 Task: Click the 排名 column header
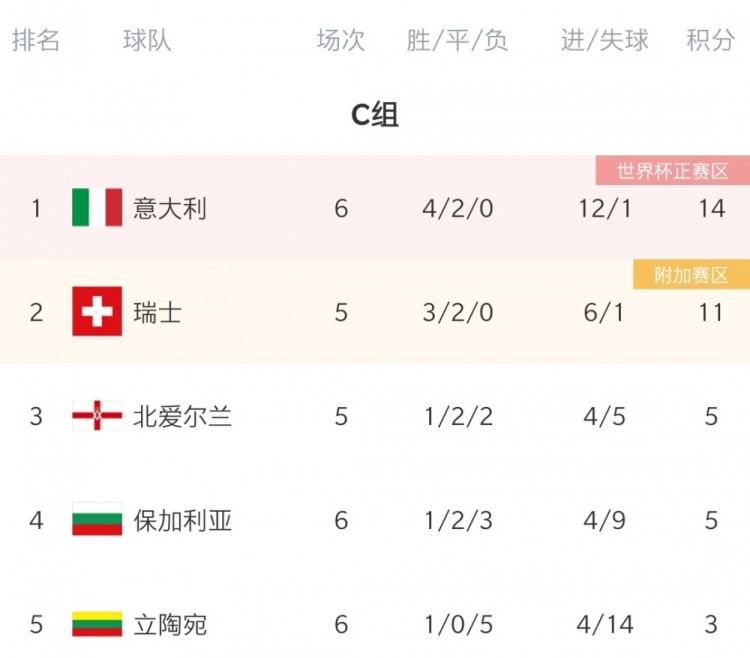pyautogui.click(x=36, y=40)
